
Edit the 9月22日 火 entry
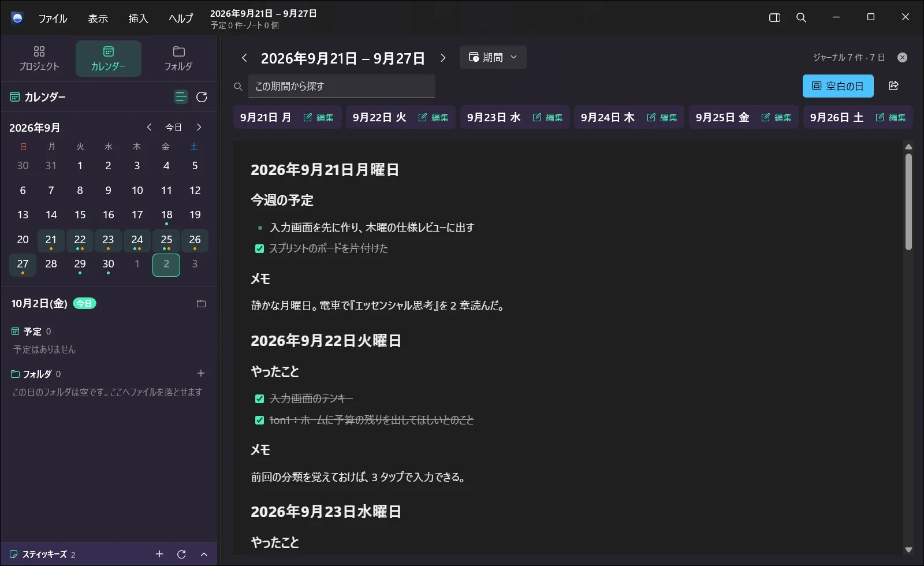434,117
